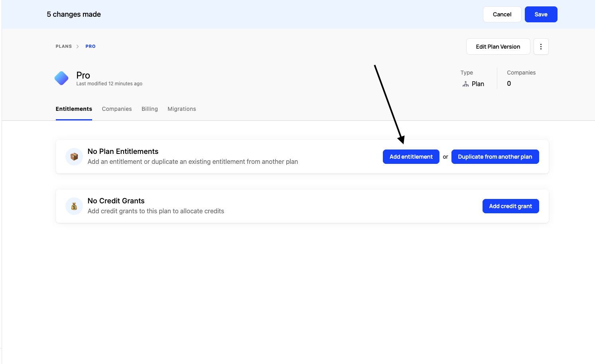The width and height of the screenshot is (595, 364).
Task: Open the three-dot more options menu
Action: (x=541, y=47)
